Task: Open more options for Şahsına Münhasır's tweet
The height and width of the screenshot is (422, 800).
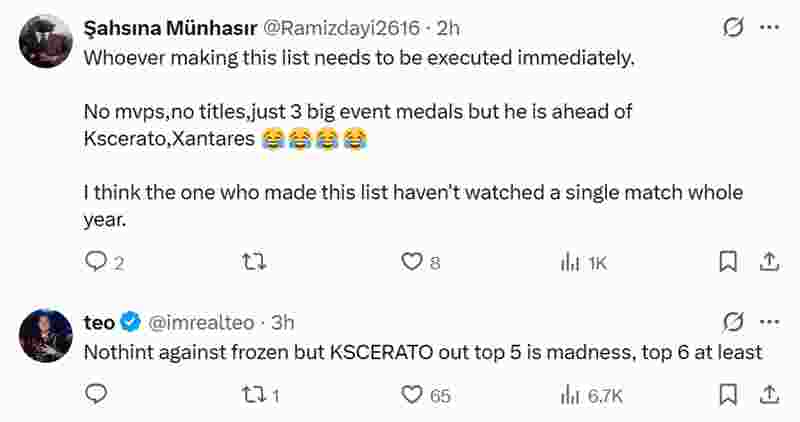Action: pos(769,28)
